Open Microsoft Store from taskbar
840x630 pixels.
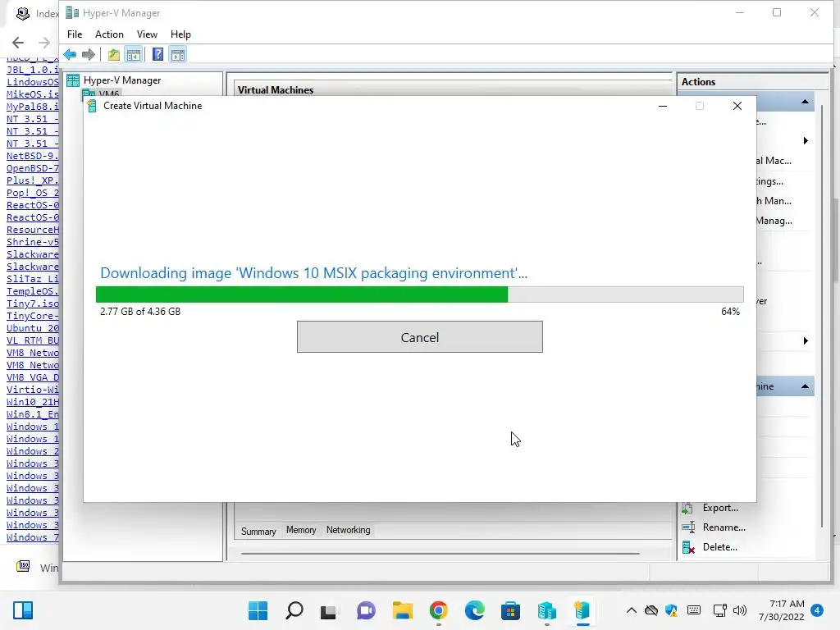[x=510, y=610]
